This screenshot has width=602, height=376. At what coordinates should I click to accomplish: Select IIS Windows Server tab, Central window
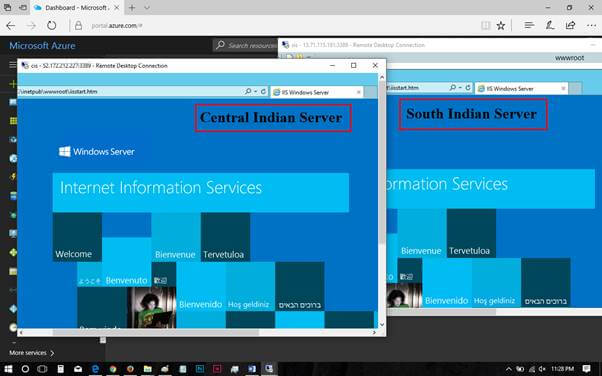point(317,92)
